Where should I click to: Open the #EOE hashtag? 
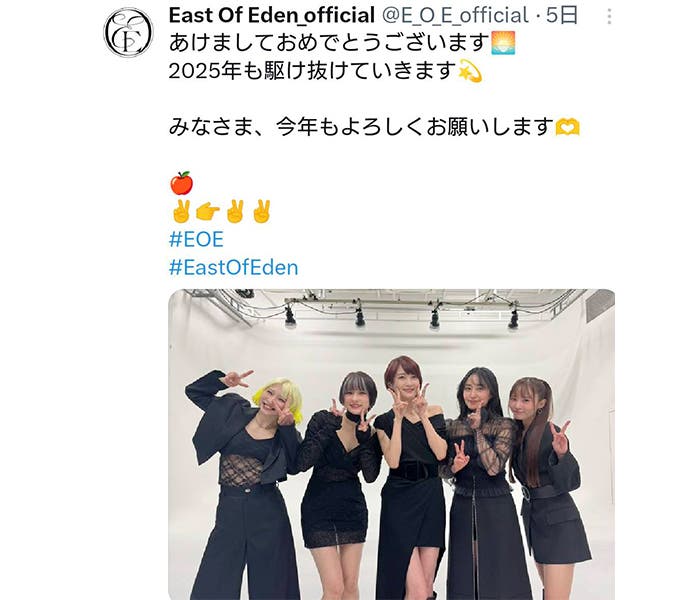[196, 240]
